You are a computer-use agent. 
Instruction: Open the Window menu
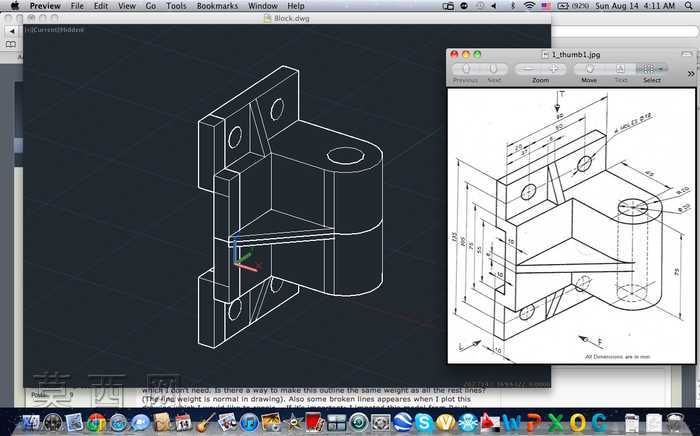tap(263, 6)
